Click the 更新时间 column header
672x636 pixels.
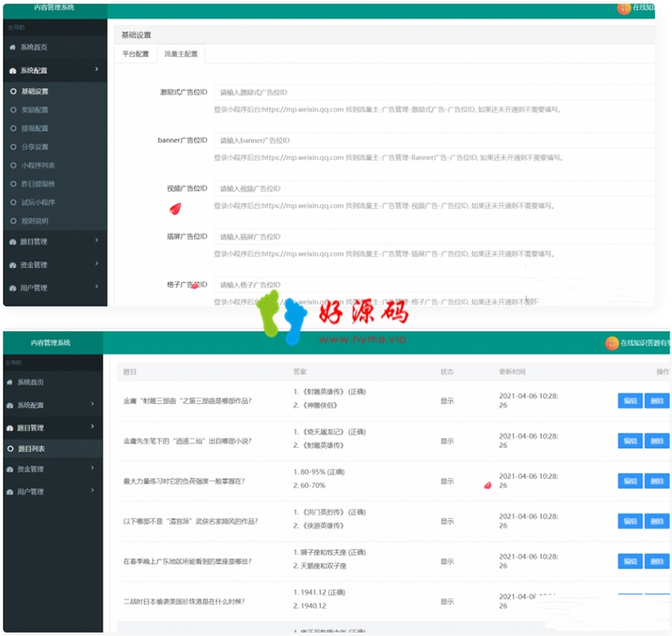pos(512,372)
